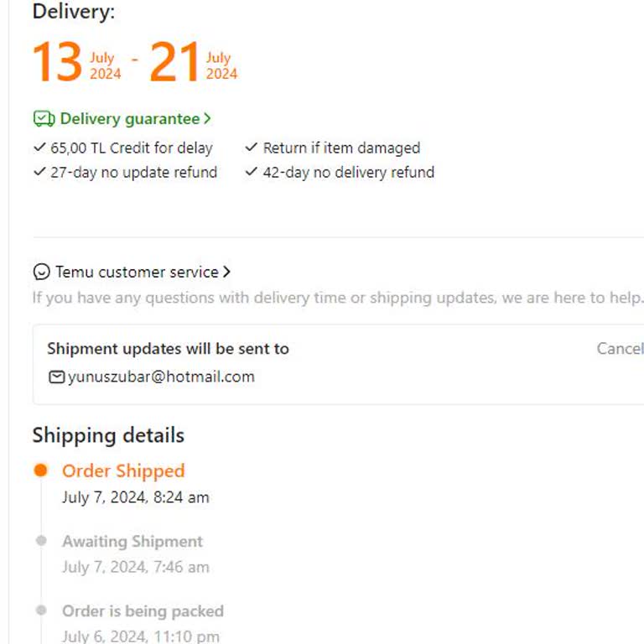Image resolution: width=644 pixels, height=644 pixels.
Task: Click the Awaiting Shipment timeline dot
Action: [40, 541]
